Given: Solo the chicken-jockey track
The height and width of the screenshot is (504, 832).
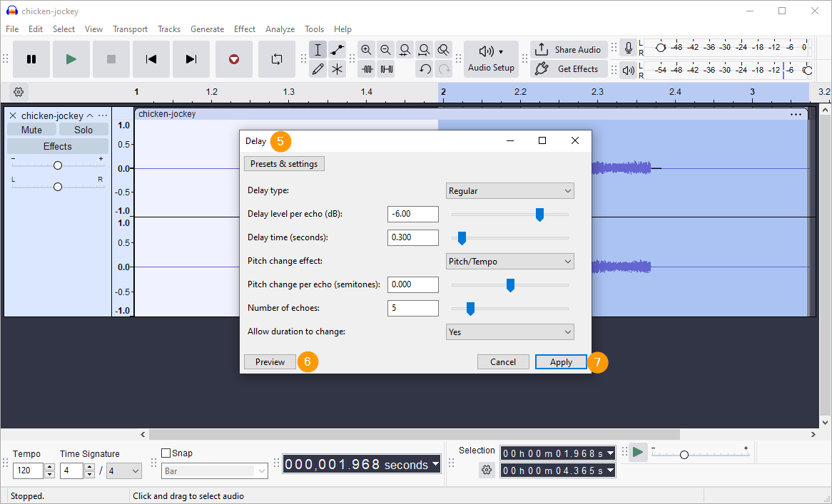Looking at the screenshot, I should (x=83, y=130).
